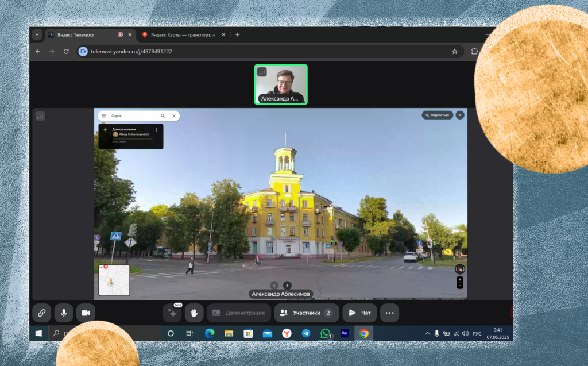Open the panorama card kebab menu
Viewport: 588px width, 366px height.
156,130
